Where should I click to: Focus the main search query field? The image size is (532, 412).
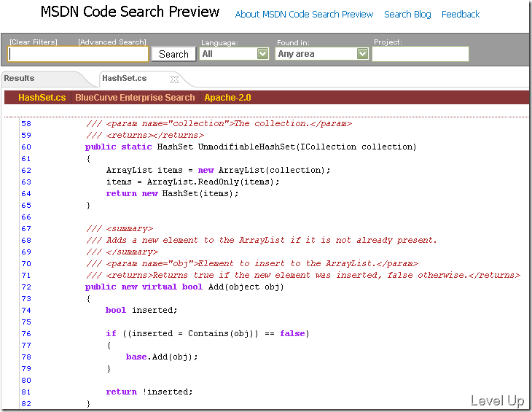78,54
